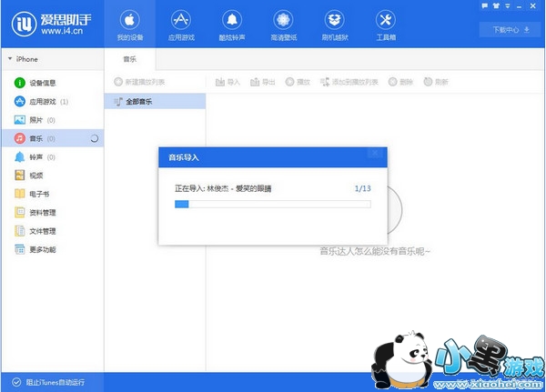Click the 下载中心 download center button
Image resolution: width=546 pixels, height=392 pixels.
(x=511, y=30)
